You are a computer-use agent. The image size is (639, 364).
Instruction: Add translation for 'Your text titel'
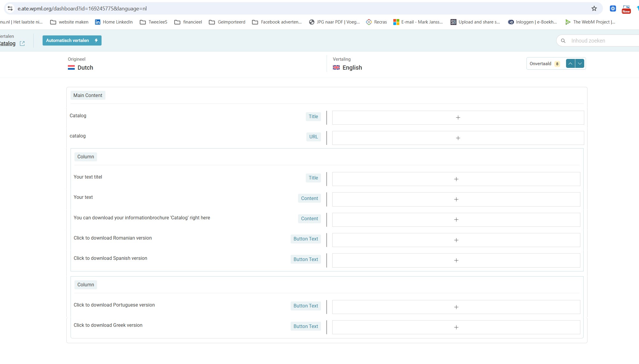point(456,179)
